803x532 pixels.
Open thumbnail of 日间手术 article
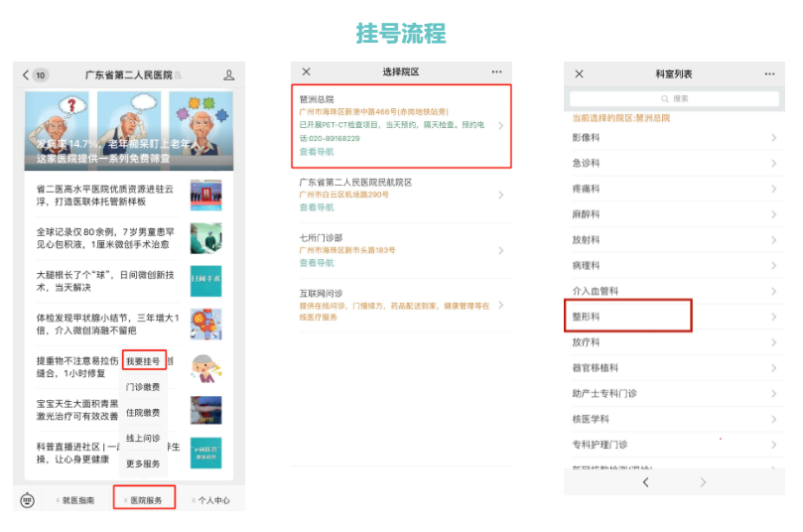(205, 281)
